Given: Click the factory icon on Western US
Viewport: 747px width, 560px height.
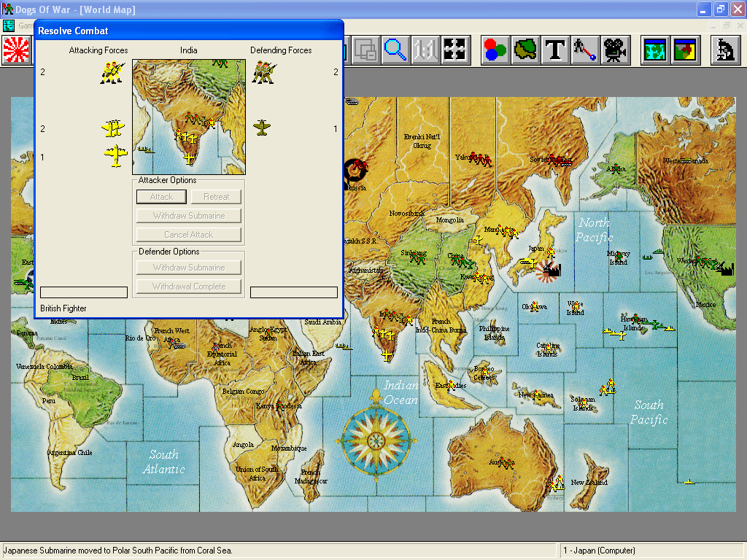Looking at the screenshot, I should click(x=724, y=268).
